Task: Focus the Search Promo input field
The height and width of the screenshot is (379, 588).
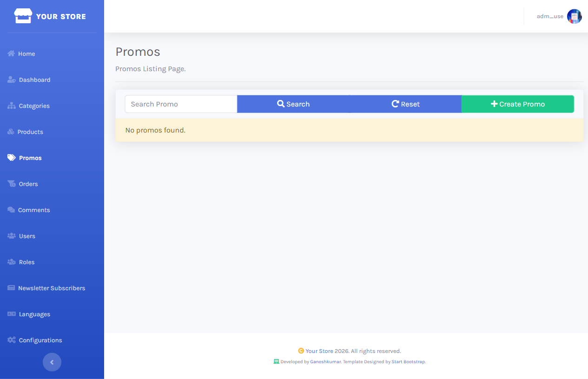Action: point(181,104)
